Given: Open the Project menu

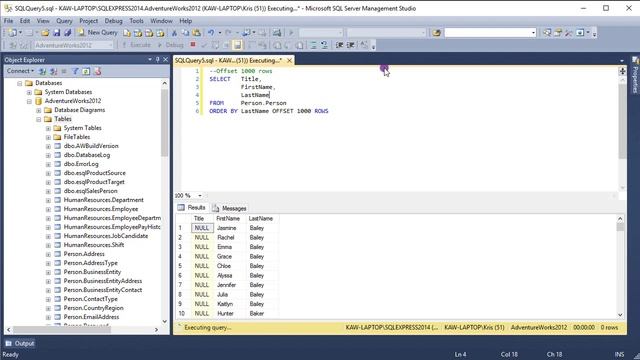Looking at the screenshot, I should tap(89, 21).
